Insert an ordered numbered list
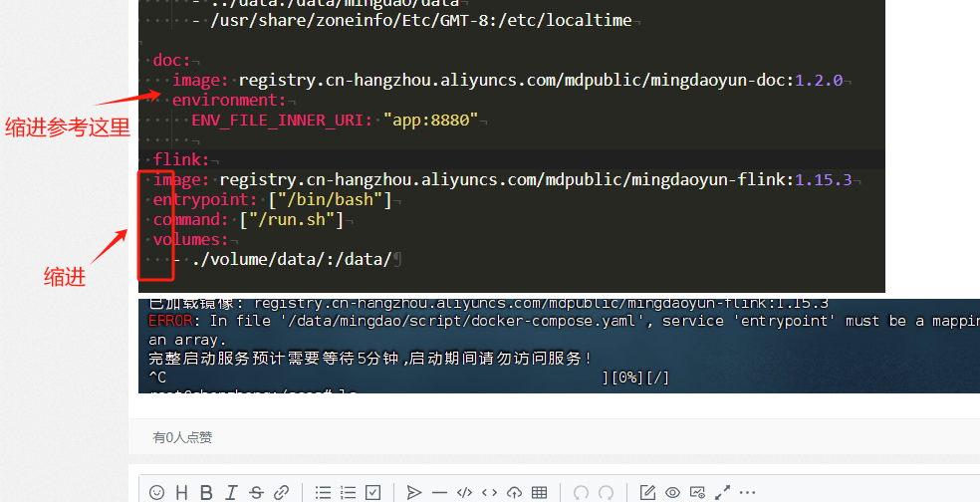Viewport: 980px width, 502px height. pyautogui.click(x=349, y=493)
